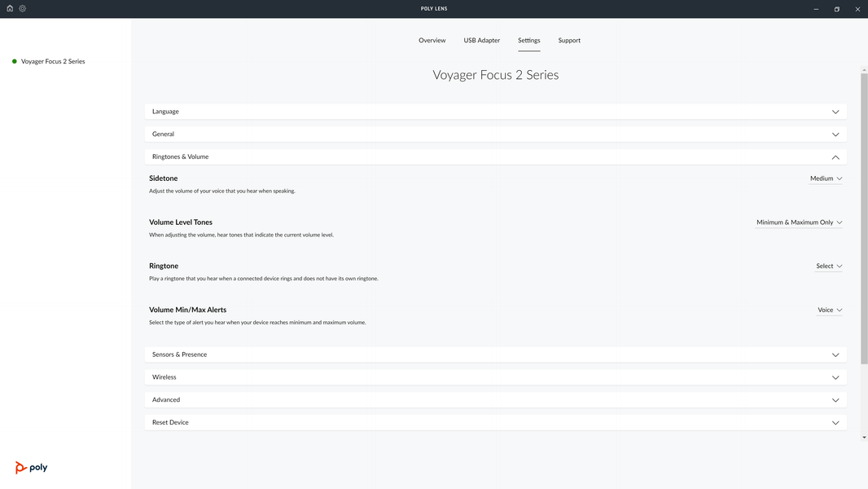Expand the Reset Device section
Screen dimensions: 868x489
(495, 422)
